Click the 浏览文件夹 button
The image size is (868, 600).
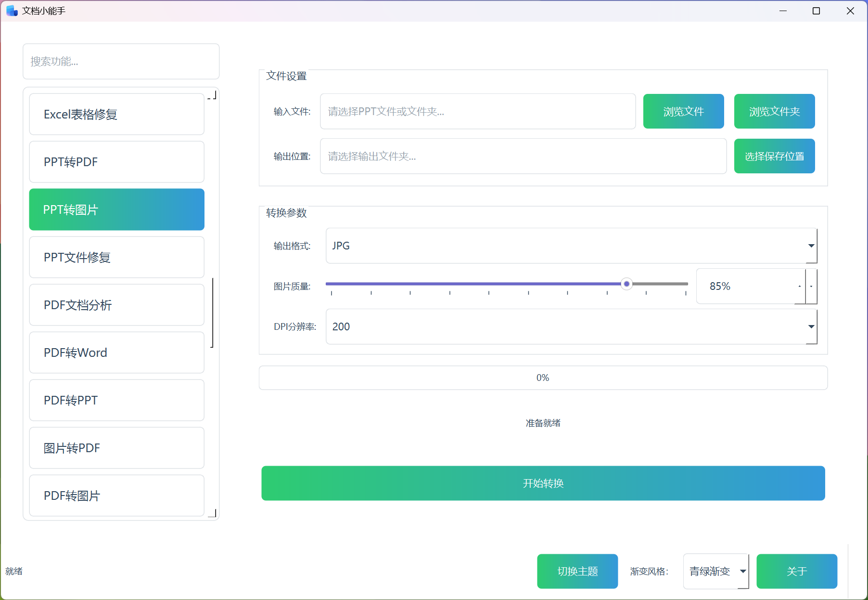pyautogui.click(x=774, y=111)
